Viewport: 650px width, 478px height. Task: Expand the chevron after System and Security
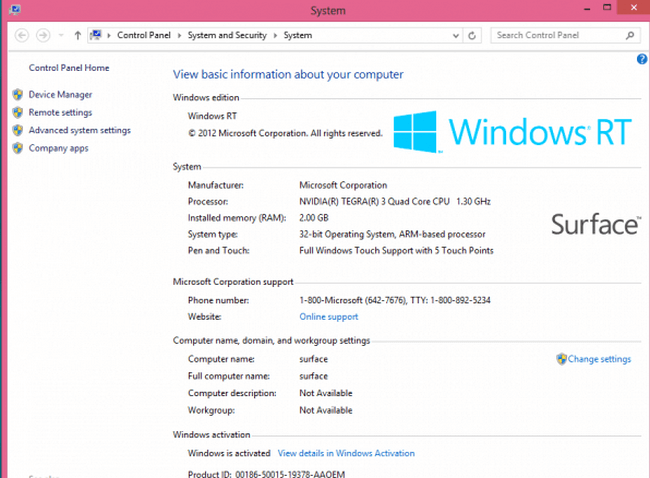point(275,36)
